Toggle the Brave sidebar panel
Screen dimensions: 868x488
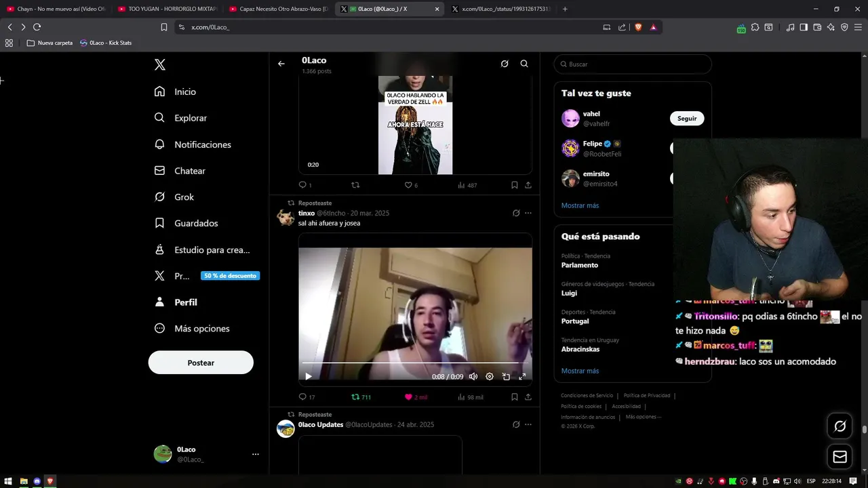click(x=804, y=27)
